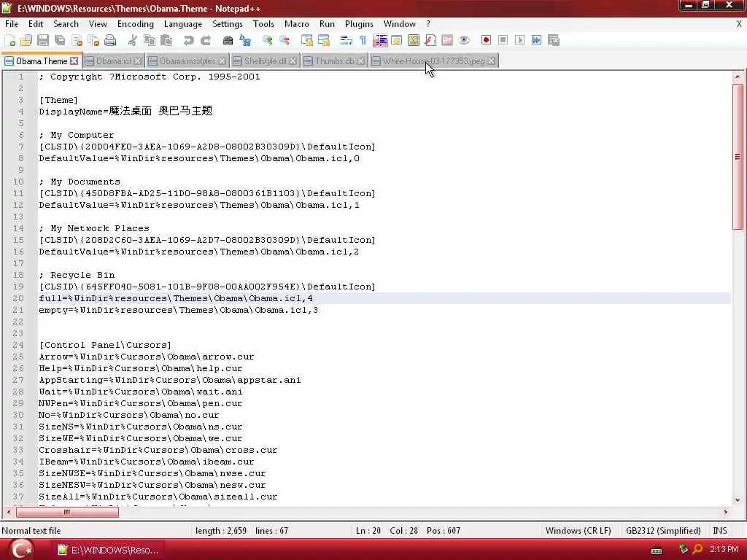Open the Search menu
Screen dimensions: 747x560
click(x=66, y=24)
